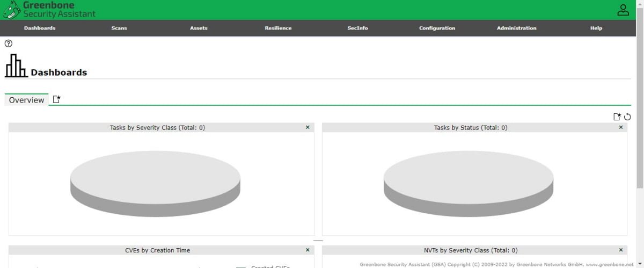Click the row resize handle between charts
This screenshot has width=644, height=268.
(318, 241)
